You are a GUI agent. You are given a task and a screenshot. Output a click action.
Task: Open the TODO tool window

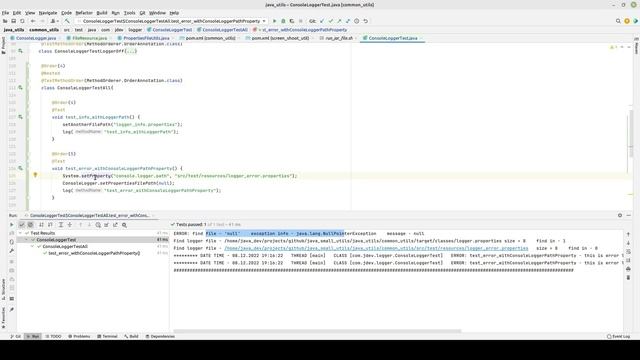(53, 336)
